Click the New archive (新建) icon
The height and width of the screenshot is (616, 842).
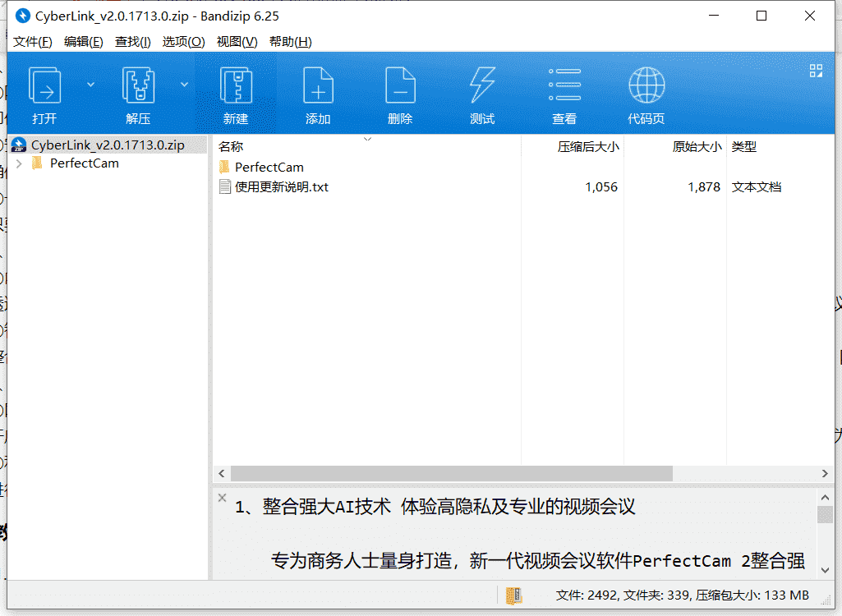(236, 85)
